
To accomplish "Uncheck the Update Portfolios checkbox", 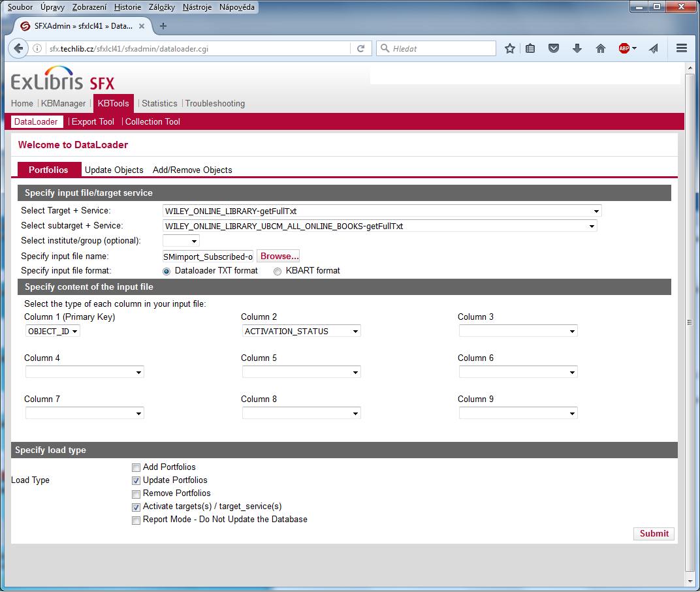I will [x=136, y=480].
